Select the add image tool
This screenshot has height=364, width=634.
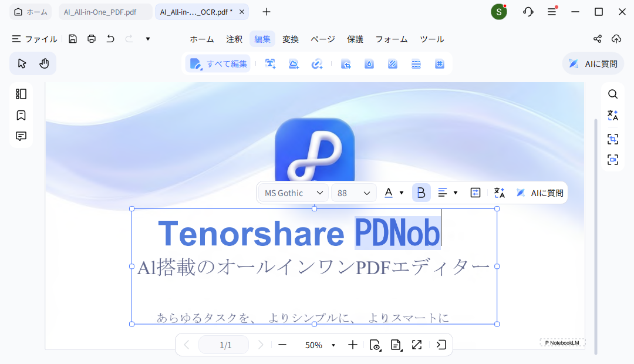point(294,64)
